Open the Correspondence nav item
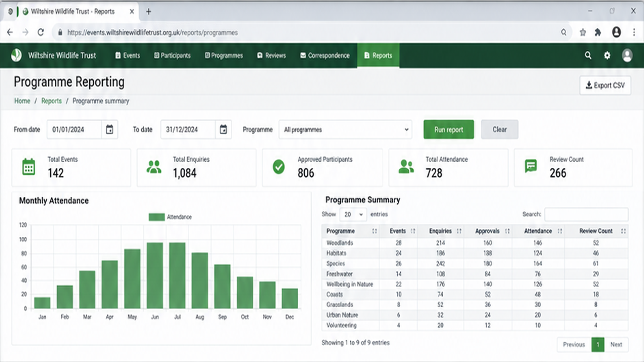The image size is (644, 362). [325, 56]
